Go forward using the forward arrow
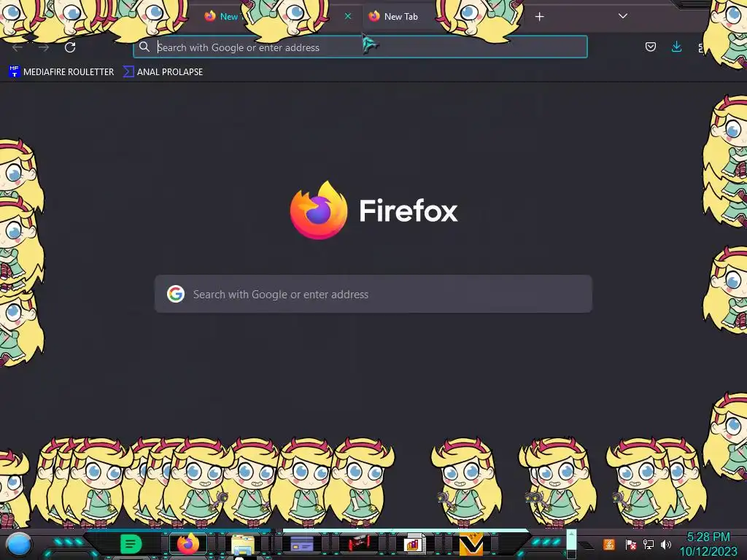 coord(44,47)
